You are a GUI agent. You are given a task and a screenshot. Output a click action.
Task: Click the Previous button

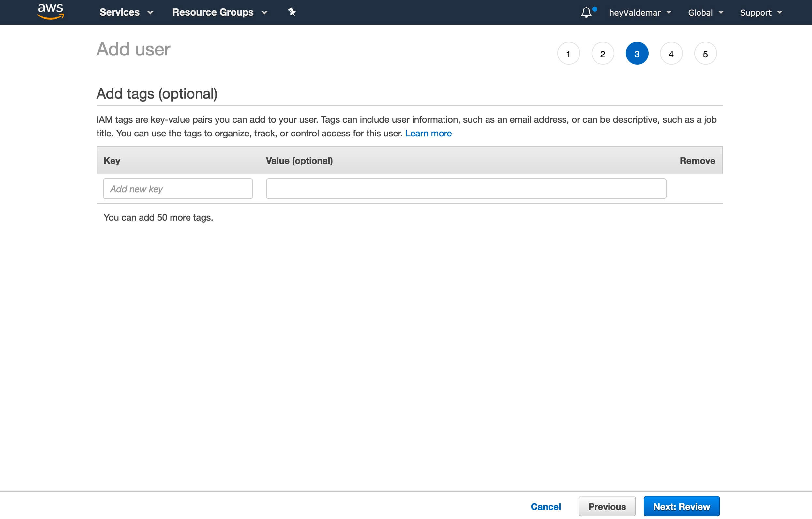607,507
